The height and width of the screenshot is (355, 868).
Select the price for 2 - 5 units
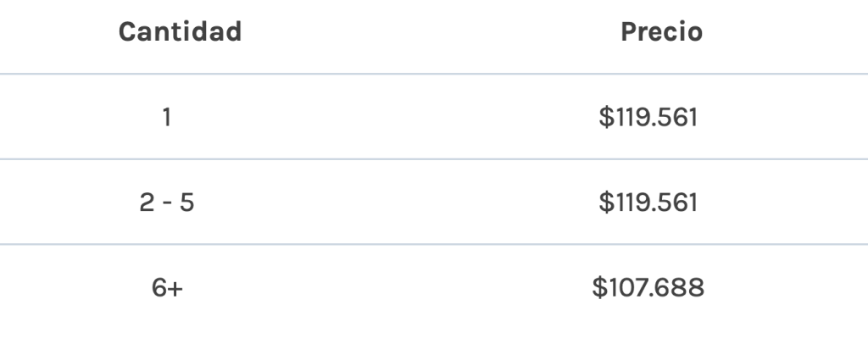(648, 202)
